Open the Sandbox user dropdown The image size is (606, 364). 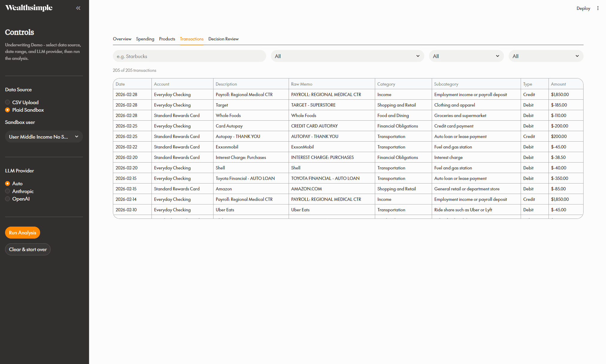point(44,137)
